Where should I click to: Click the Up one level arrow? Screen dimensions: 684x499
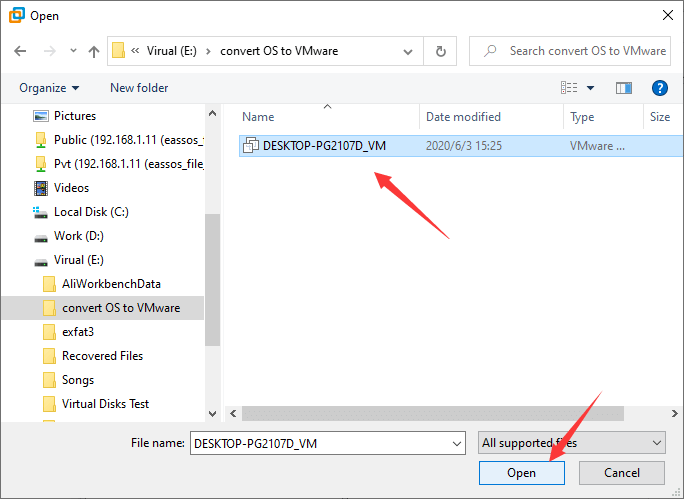[94, 51]
